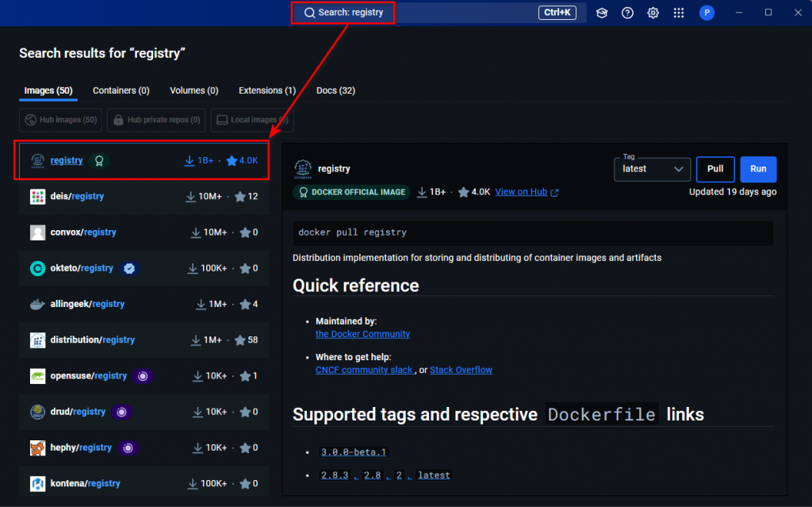Switch to the Images (50) tab

(48, 90)
